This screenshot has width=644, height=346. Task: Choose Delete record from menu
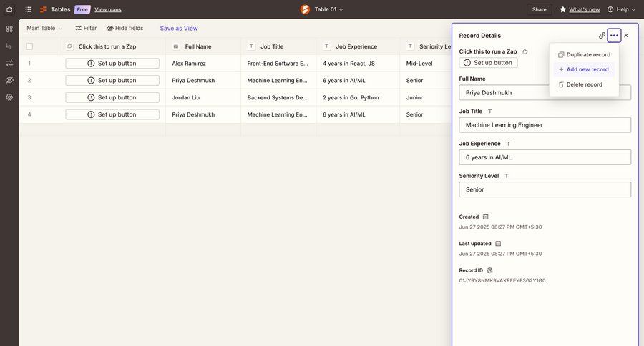tap(584, 84)
